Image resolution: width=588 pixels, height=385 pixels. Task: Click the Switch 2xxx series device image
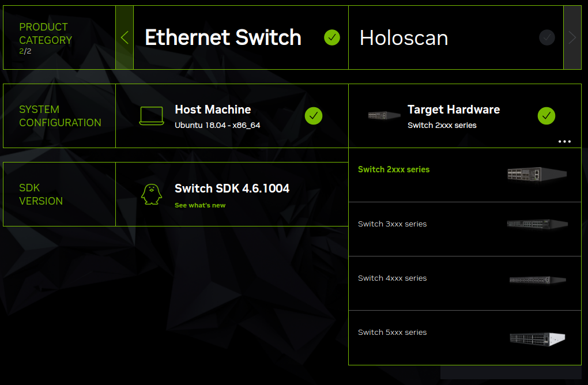[537, 174]
